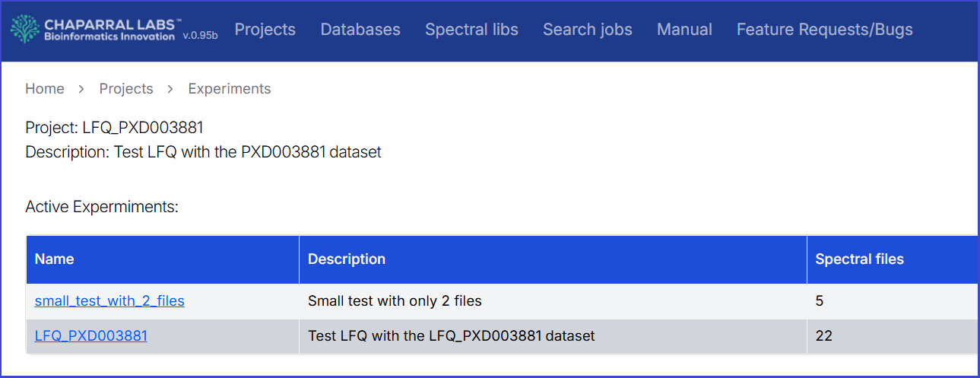Select the "Small test with only 2 files" cell
This screenshot has width=980, height=378.
coord(395,301)
